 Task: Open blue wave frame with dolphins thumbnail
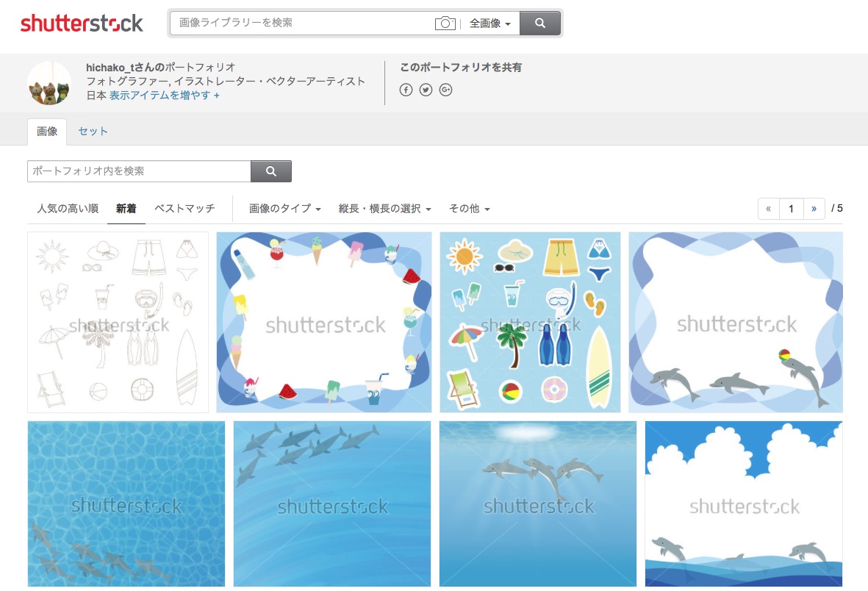point(736,323)
